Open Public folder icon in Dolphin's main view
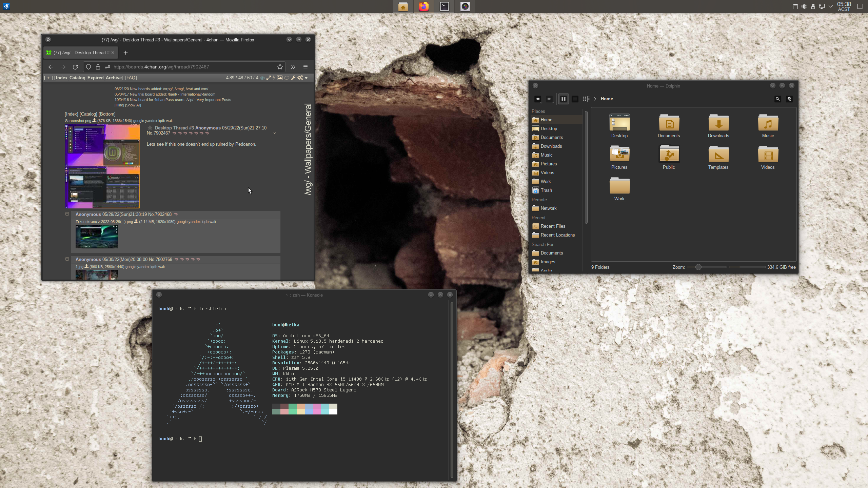 pos(669,158)
